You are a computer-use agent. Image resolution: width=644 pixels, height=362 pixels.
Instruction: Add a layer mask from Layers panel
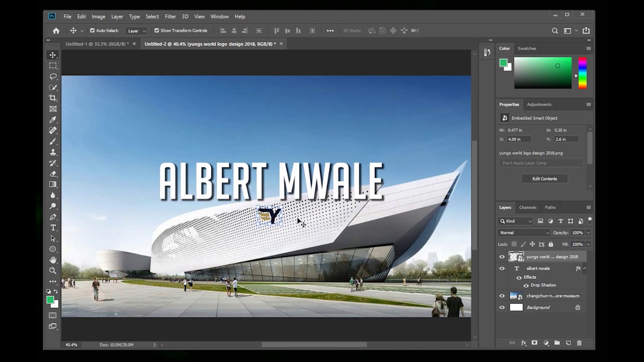point(534,343)
